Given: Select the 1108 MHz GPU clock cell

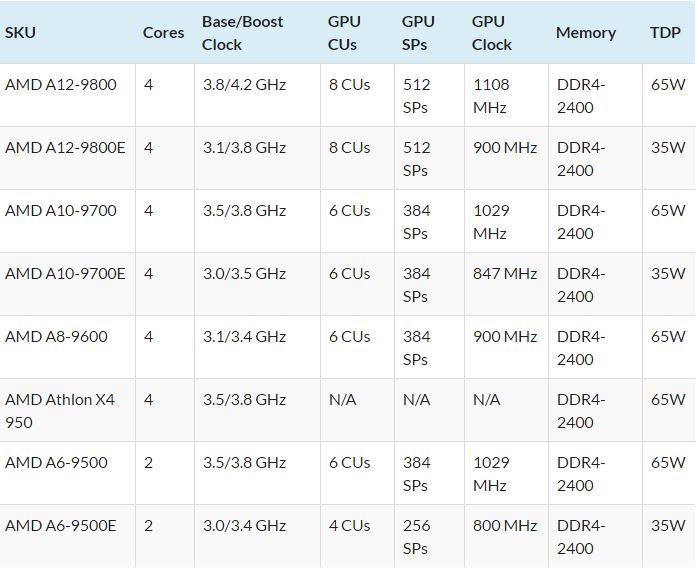Looking at the screenshot, I should tap(492, 96).
